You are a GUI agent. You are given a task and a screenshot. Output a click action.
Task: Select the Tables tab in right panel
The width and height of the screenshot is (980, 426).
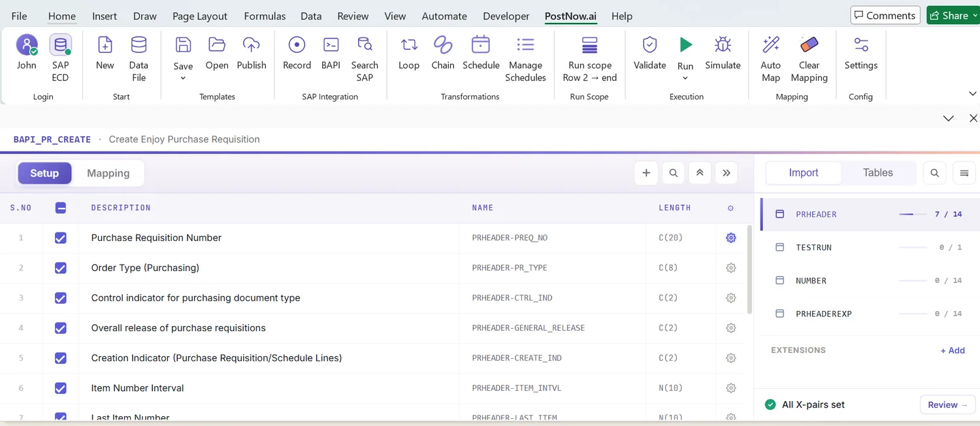(877, 172)
